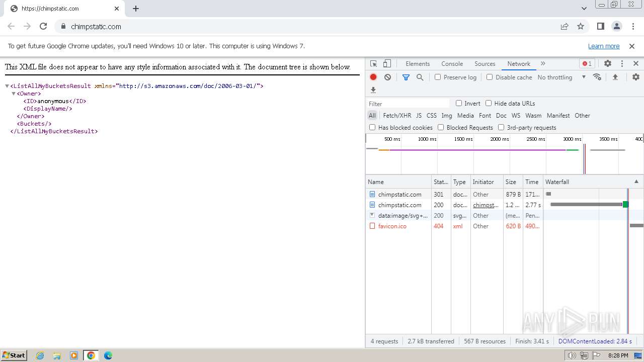644x362 pixels.
Task: Open Windows Explorer folder from taskbar
Action: point(57,355)
